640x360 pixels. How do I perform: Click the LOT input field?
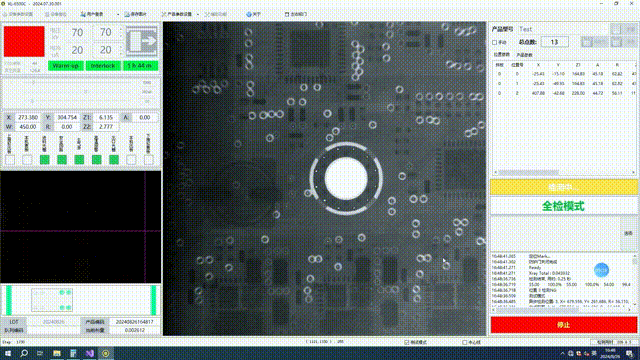point(54,322)
